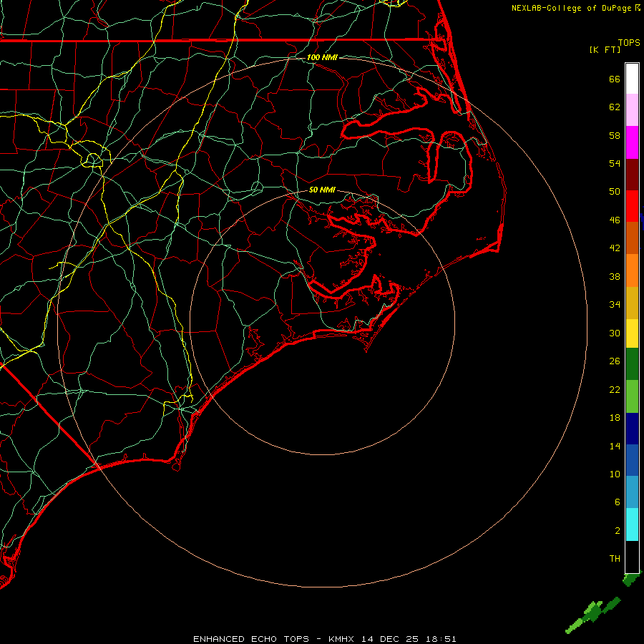Click the dark red 54 kft swatch

pos(632,175)
